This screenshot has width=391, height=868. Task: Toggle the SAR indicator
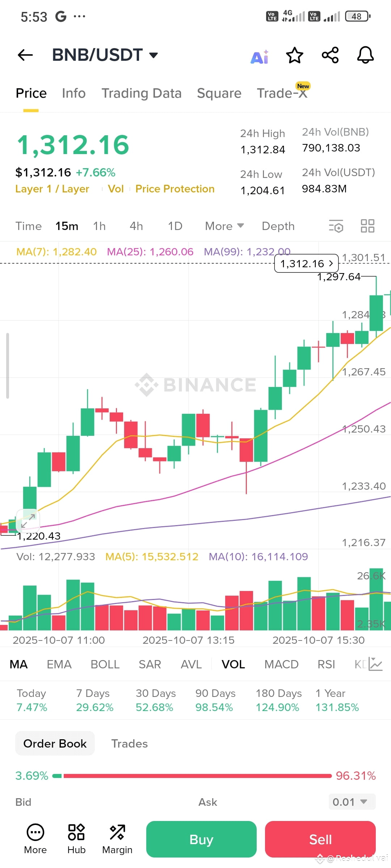coord(150,664)
